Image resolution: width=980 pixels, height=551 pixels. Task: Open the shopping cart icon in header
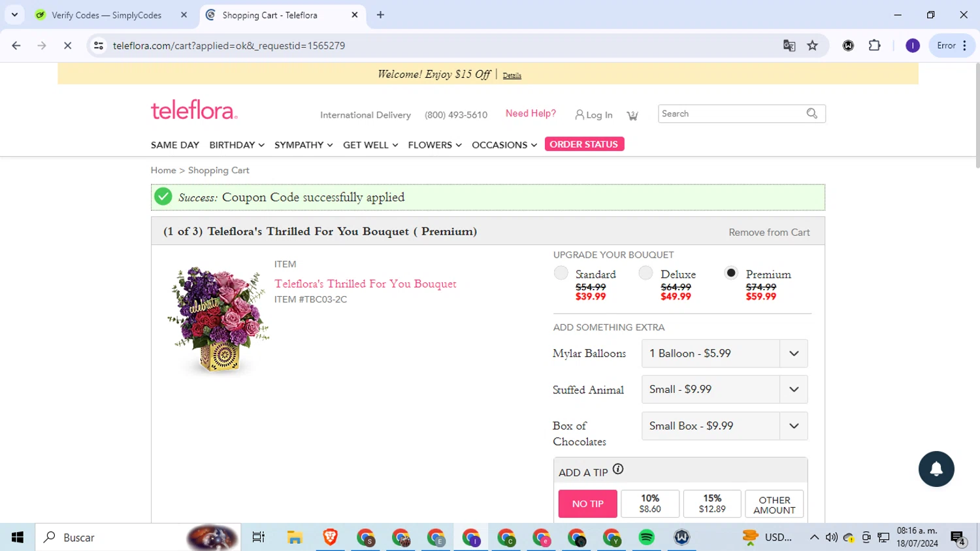tap(632, 115)
